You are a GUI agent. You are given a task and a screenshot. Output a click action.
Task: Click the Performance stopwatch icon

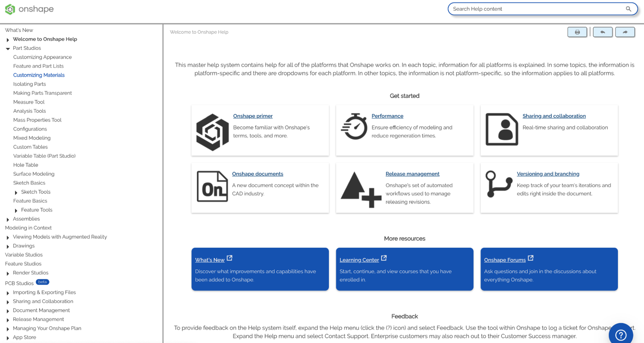coord(354,127)
